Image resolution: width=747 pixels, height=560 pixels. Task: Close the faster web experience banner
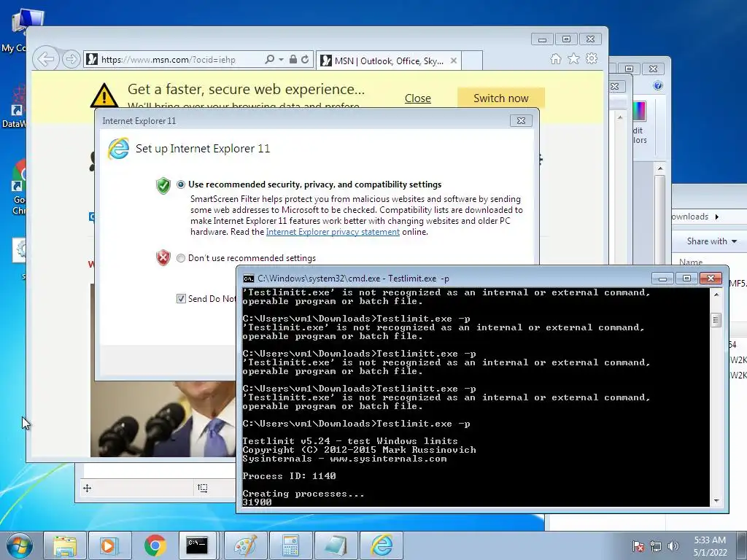pos(418,98)
